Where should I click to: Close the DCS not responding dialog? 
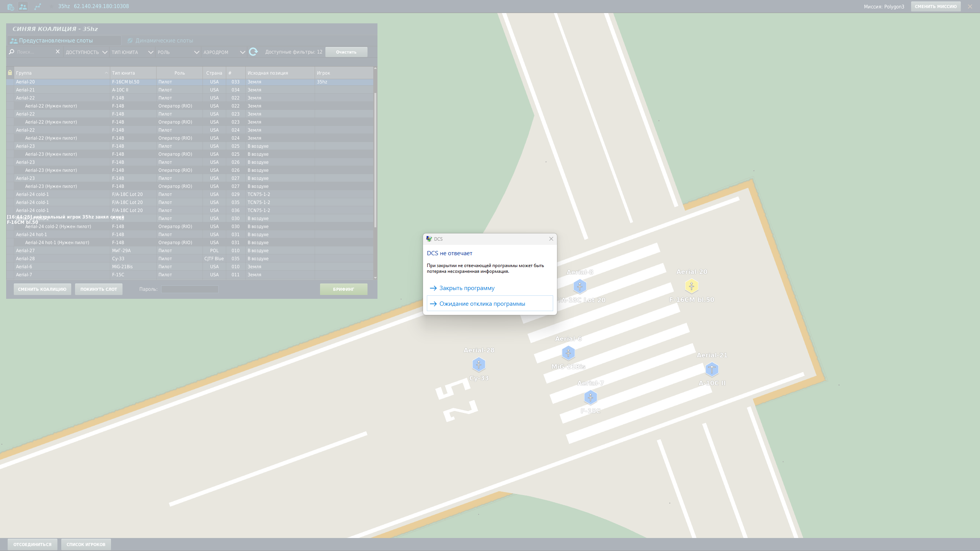click(551, 239)
